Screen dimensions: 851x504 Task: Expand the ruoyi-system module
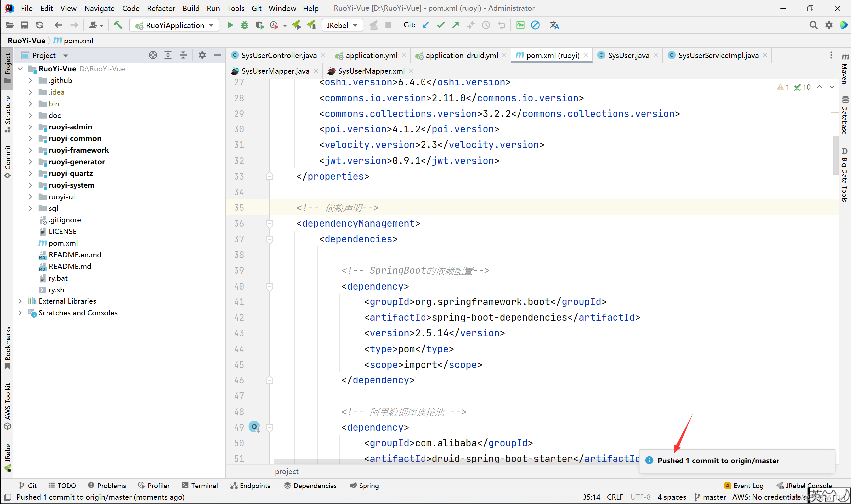tap(30, 185)
